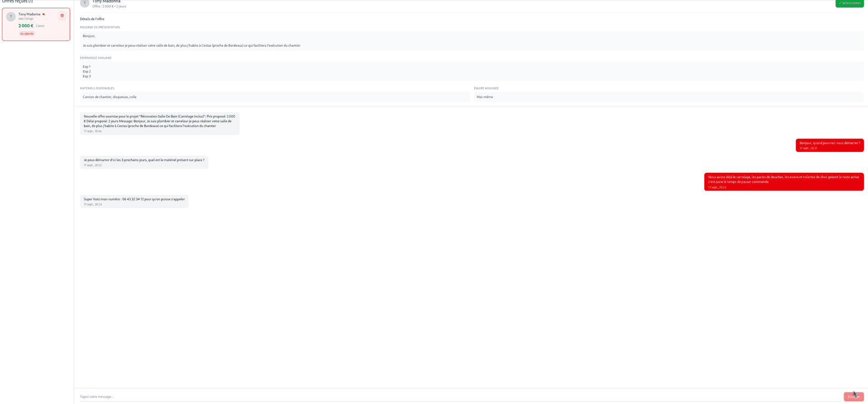The width and height of the screenshot is (868, 404).
Task: Click the message containing the phone number
Action: (134, 201)
